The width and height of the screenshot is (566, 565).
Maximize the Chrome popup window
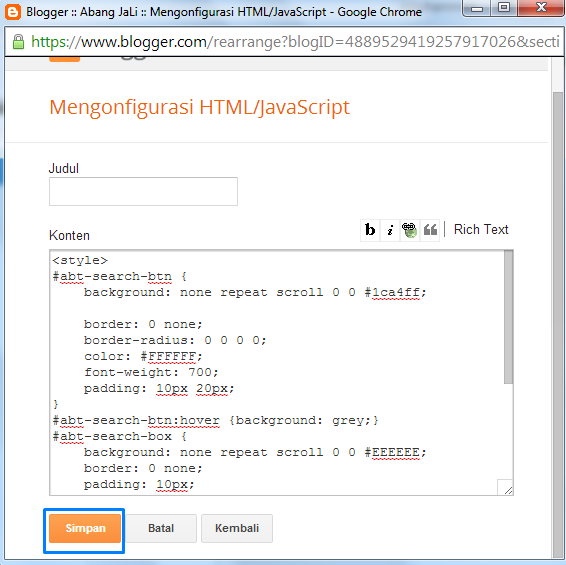point(504,8)
